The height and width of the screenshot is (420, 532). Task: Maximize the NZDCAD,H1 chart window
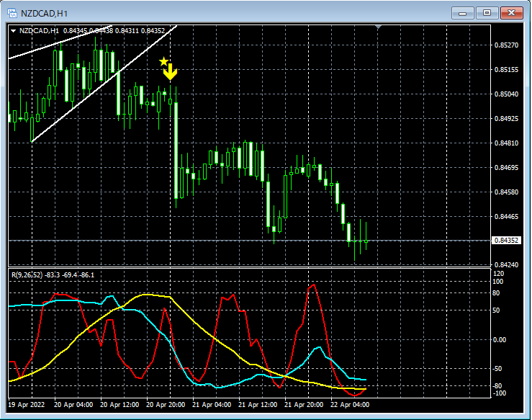(487, 13)
